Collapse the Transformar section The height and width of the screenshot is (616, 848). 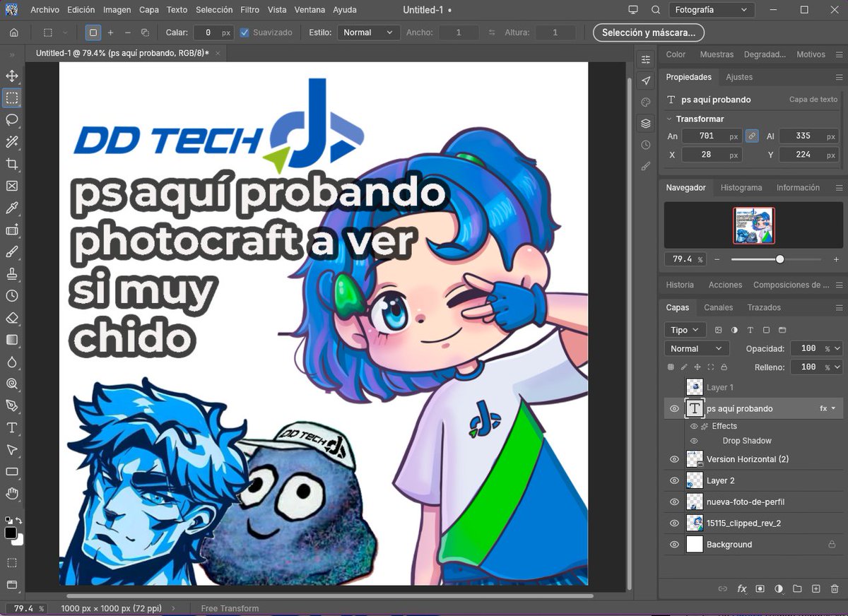[x=669, y=119]
